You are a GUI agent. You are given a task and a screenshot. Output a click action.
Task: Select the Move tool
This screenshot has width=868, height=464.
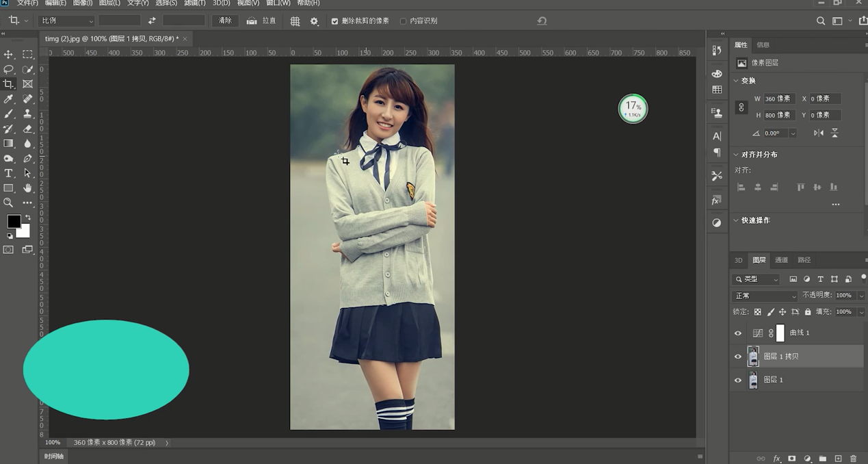8,54
